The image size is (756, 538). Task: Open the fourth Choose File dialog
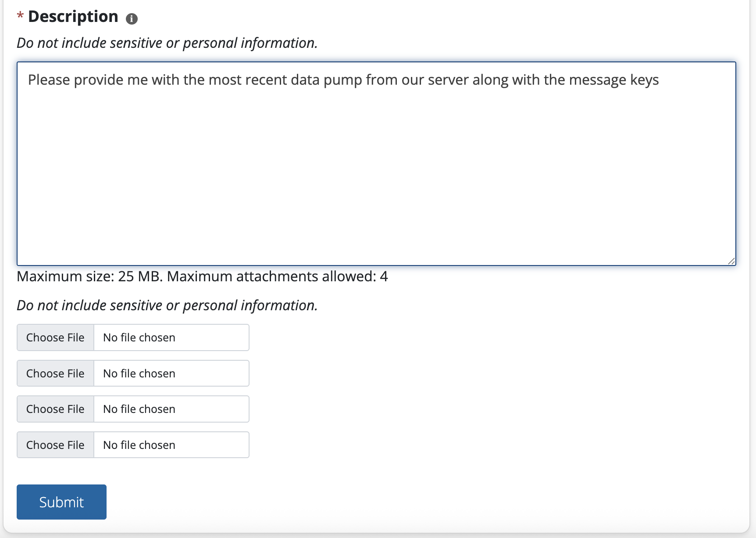pos(55,445)
